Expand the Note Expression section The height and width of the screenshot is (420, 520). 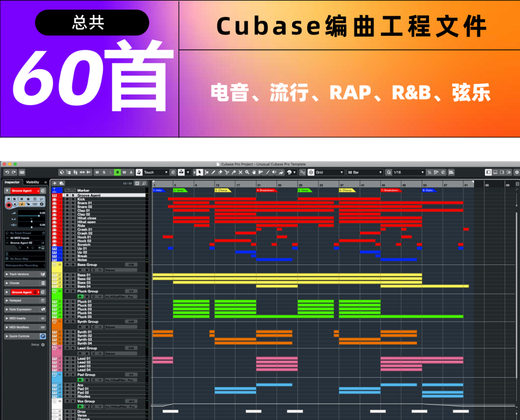(25, 309)
